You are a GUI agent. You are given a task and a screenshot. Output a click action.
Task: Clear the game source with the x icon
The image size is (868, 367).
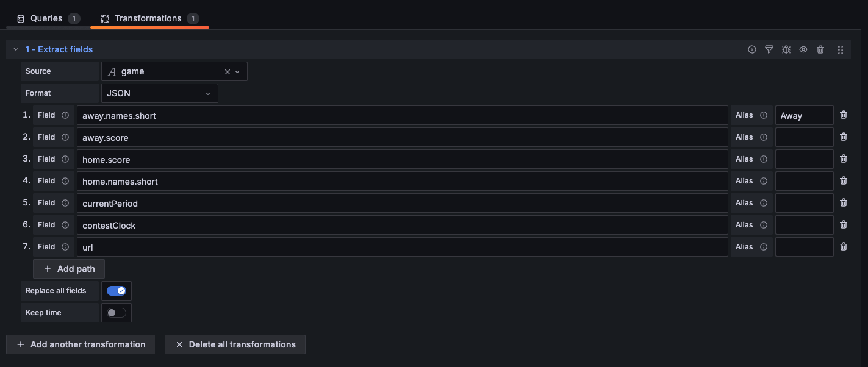click(227, 71)
